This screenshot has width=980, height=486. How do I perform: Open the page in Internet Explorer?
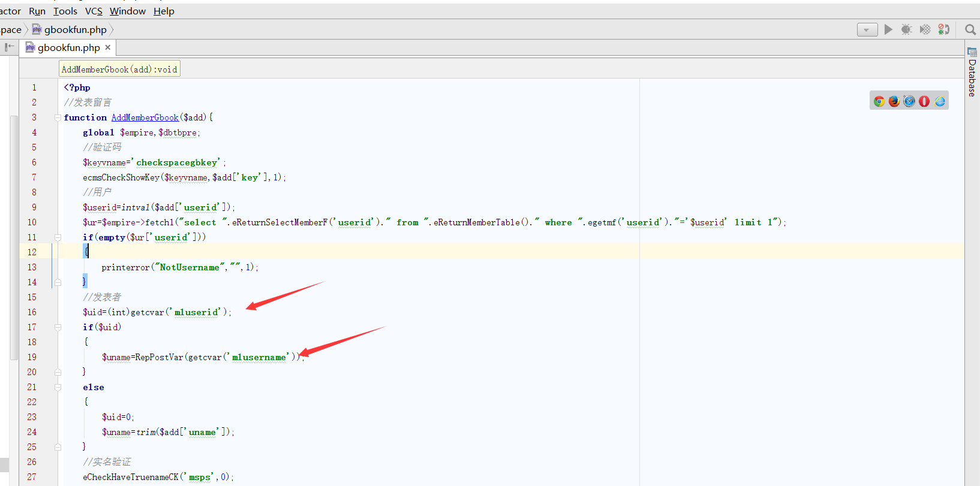[x=940, y=101]
